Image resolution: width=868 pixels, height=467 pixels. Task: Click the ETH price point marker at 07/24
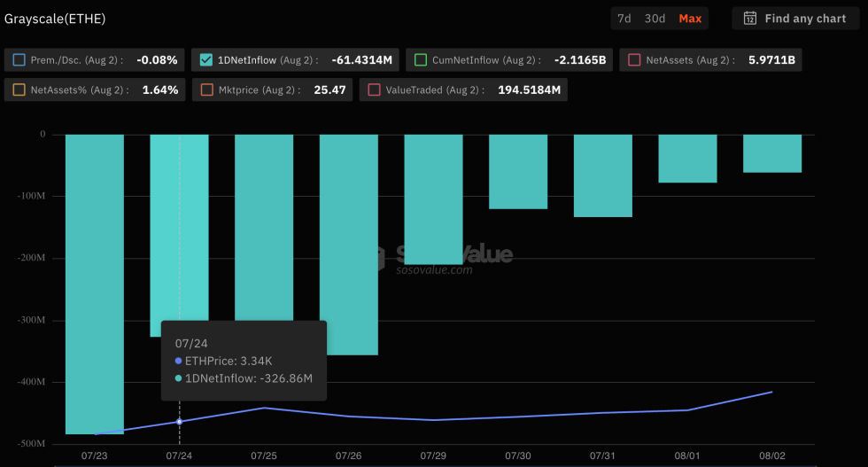[x=179, y=422]
